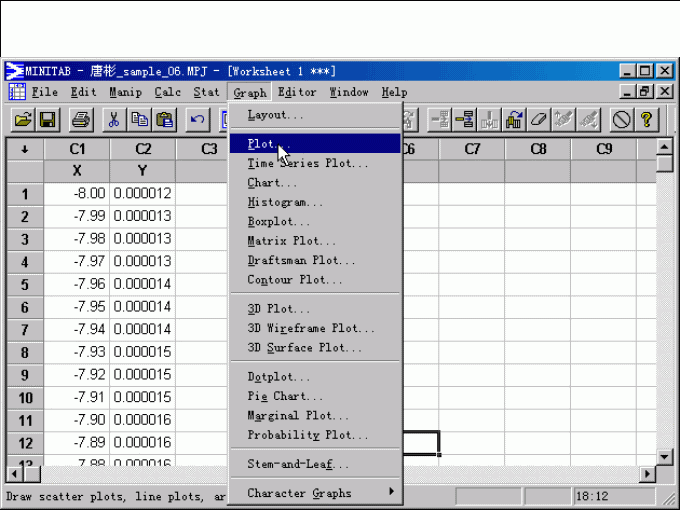Cut selection with the scissors icon

point(114,120)
